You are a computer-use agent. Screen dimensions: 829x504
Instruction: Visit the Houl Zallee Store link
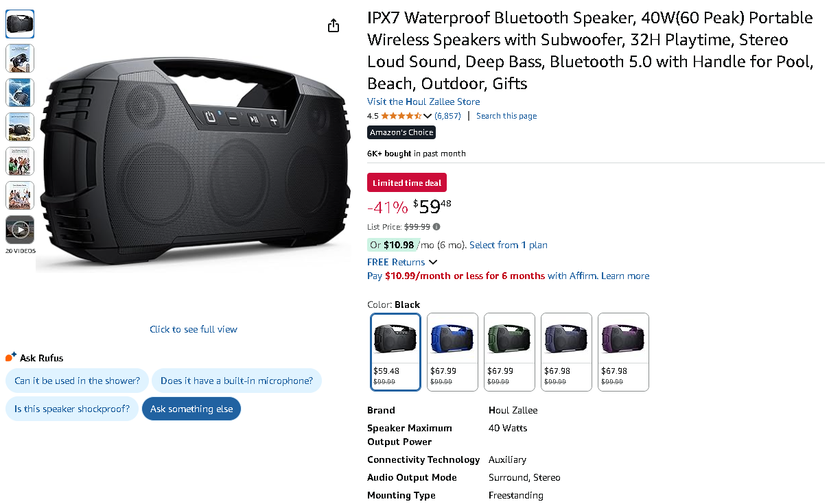[423, 101]
